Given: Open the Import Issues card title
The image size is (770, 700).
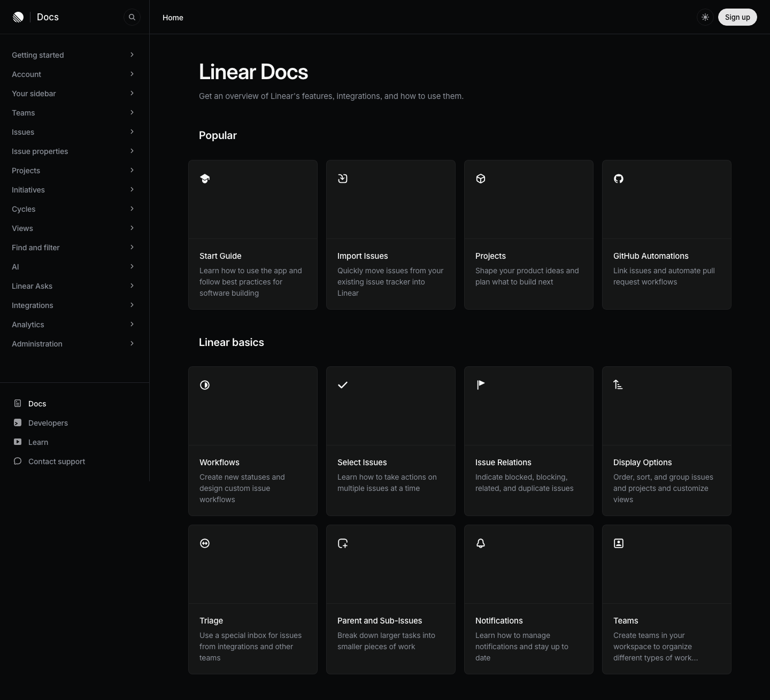Looking at the screenshot, I should click(x=363, y=256).
